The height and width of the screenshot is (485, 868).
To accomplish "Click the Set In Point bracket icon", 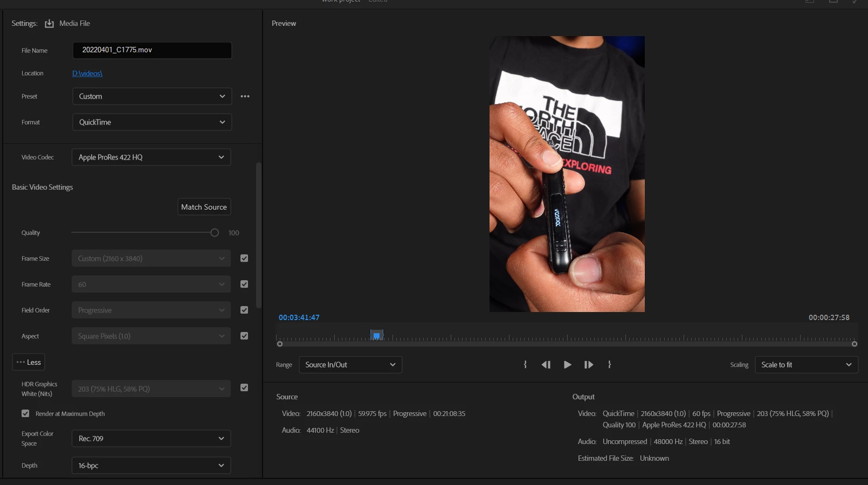I will [525, 365].
